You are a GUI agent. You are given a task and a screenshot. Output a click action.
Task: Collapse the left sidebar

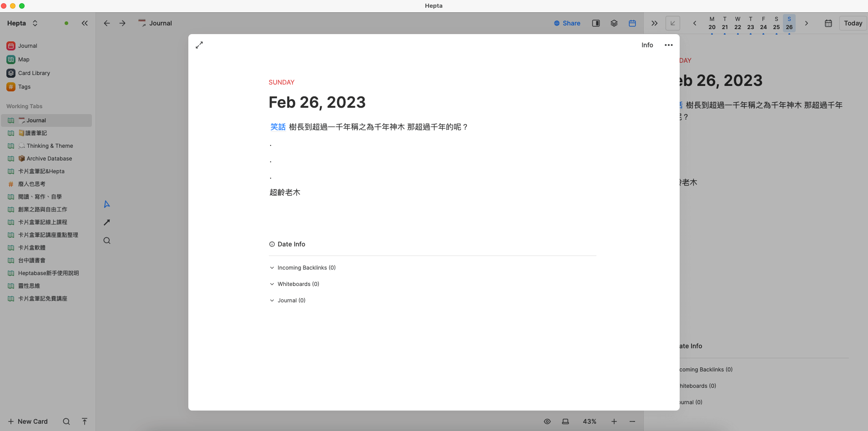85,23
